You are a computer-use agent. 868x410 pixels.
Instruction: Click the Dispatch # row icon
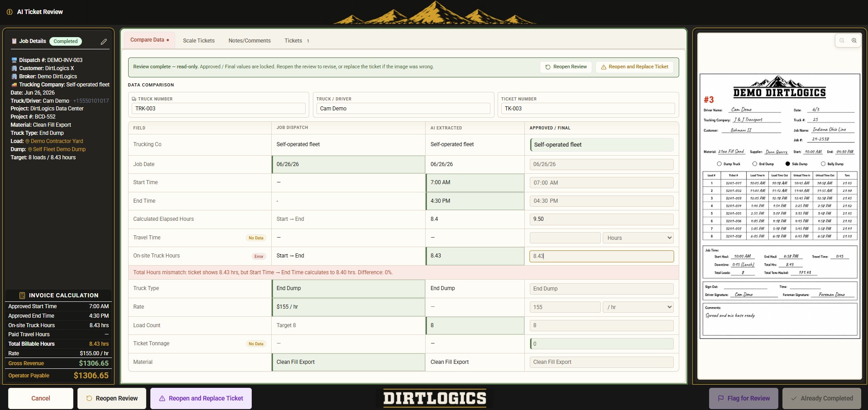tap(14, 60)
